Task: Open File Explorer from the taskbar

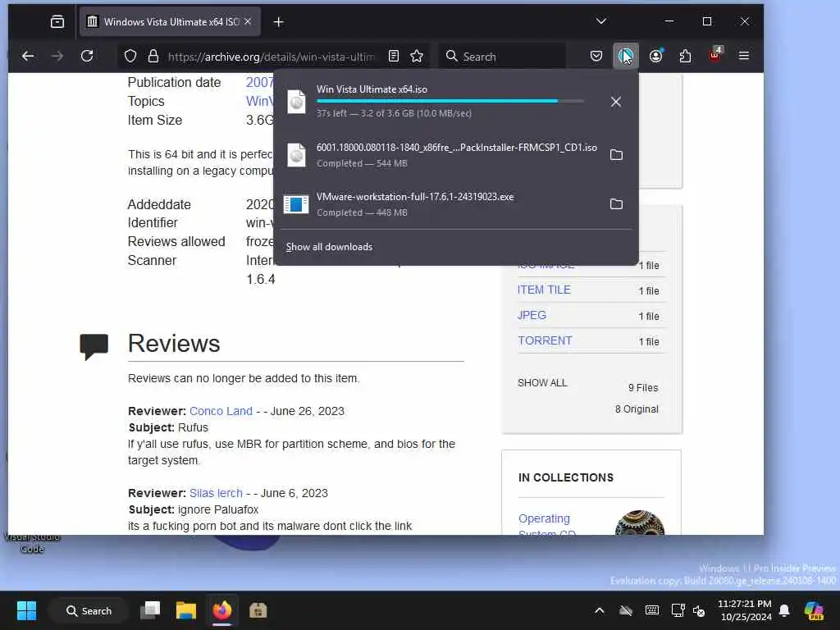Action: 186,610
